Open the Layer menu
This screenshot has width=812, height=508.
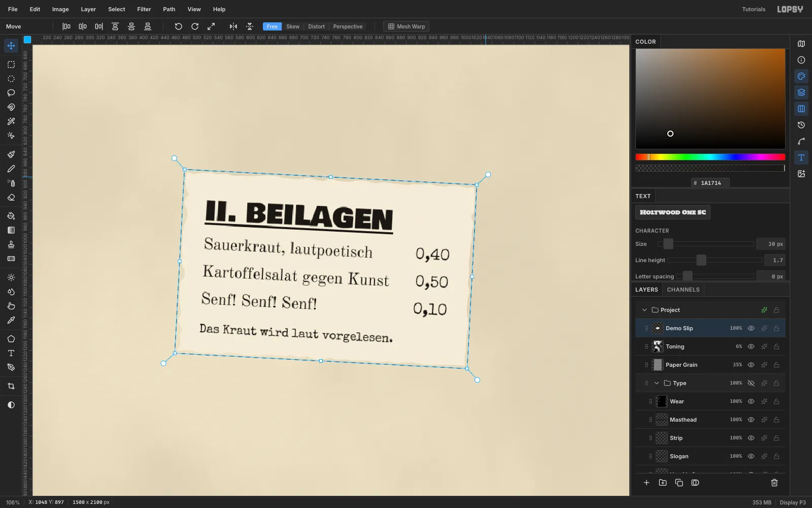[x=88, y=9]
